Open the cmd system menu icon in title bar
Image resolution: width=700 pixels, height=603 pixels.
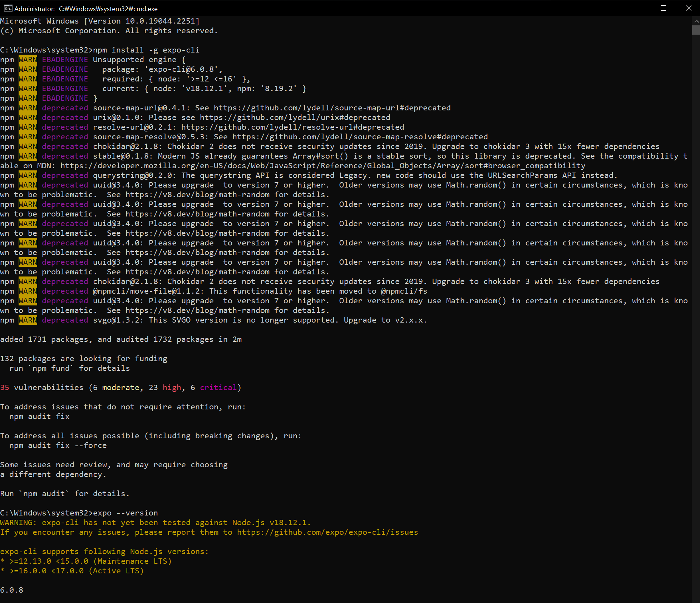8,8
